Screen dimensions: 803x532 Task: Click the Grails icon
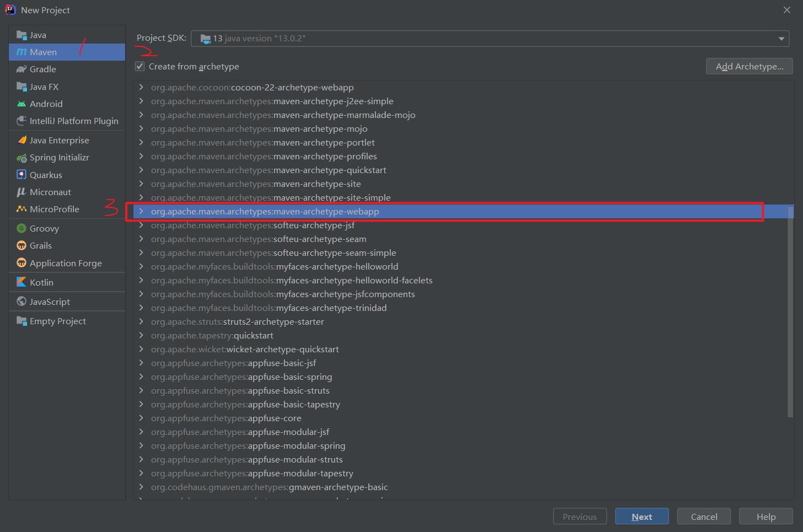click(21, 245)
